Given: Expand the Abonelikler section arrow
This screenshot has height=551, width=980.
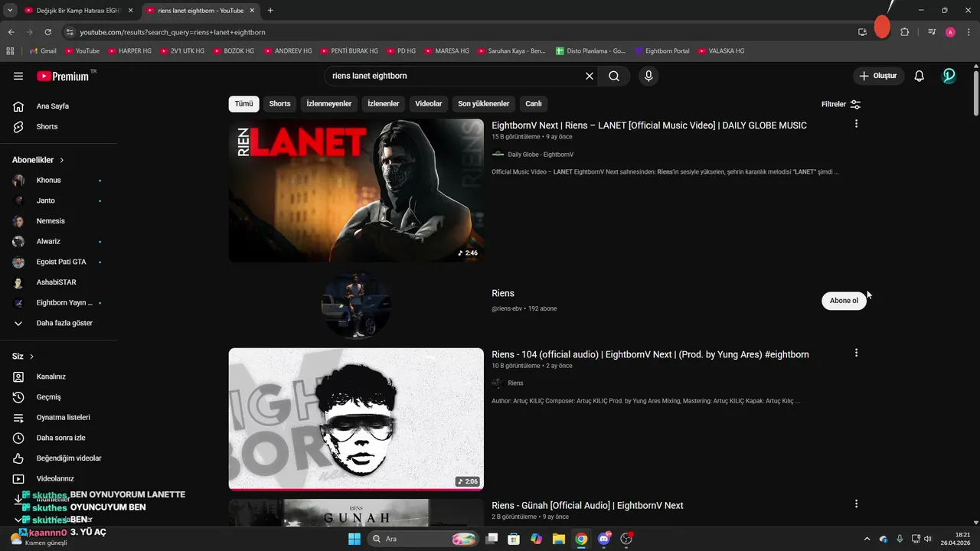Looking at the screenshot, I should coord(62,160).
